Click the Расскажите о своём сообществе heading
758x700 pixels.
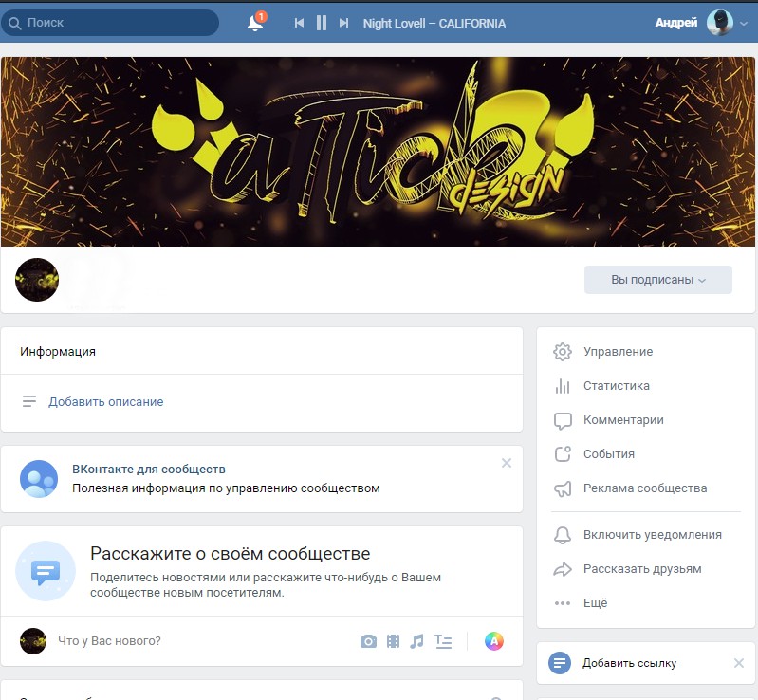(231, 554)
